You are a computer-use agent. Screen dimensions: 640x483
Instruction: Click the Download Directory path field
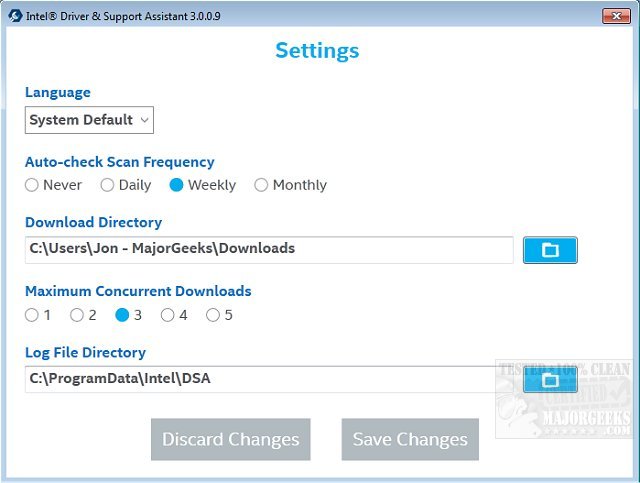click(269, 249)
